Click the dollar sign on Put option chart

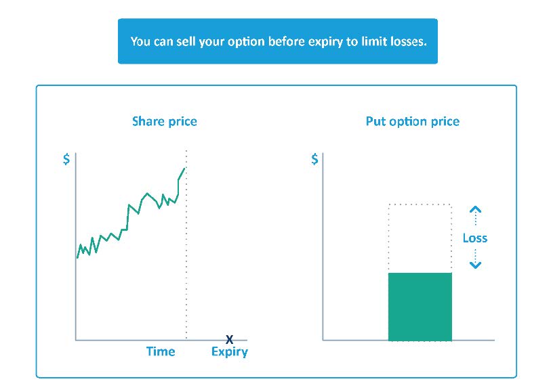(x=314, y=160)
